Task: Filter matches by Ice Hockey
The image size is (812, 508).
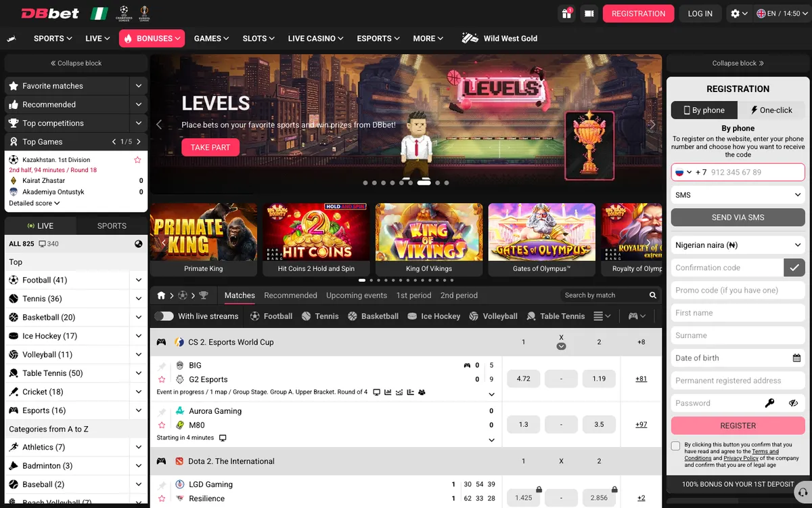Action: click(434, 316)
